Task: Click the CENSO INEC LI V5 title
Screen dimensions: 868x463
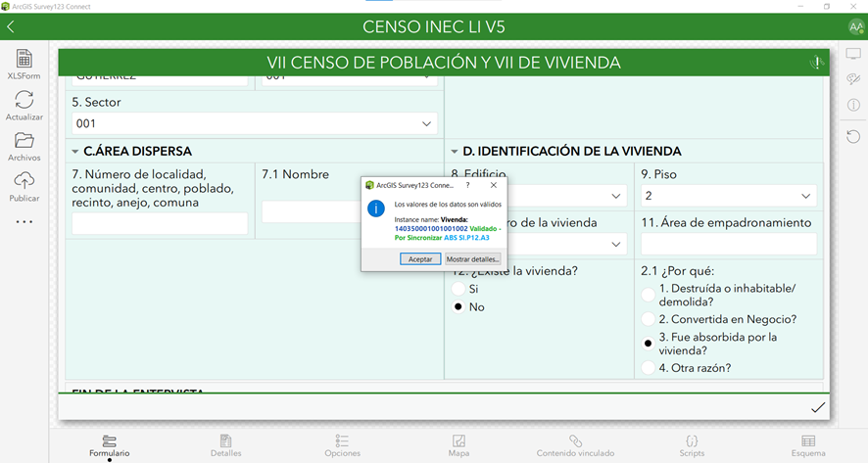Action: [434, 27]
